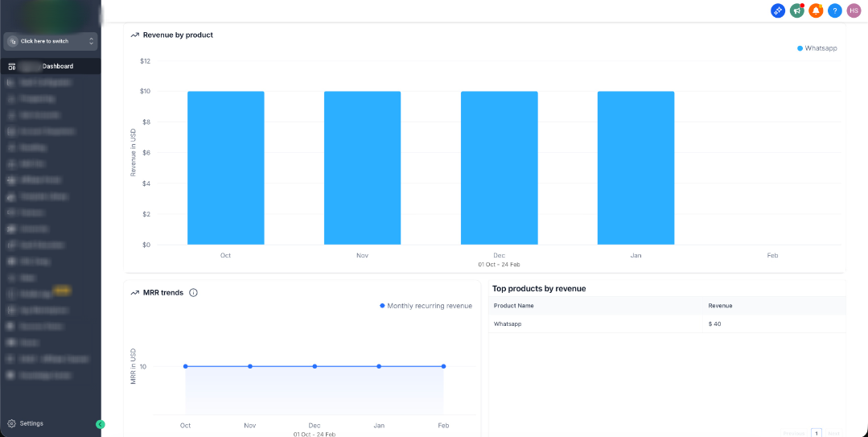This screenshot has width=868, height=437.
Task: Open the HS user profile avatar
Action: (x=854, y=10)
